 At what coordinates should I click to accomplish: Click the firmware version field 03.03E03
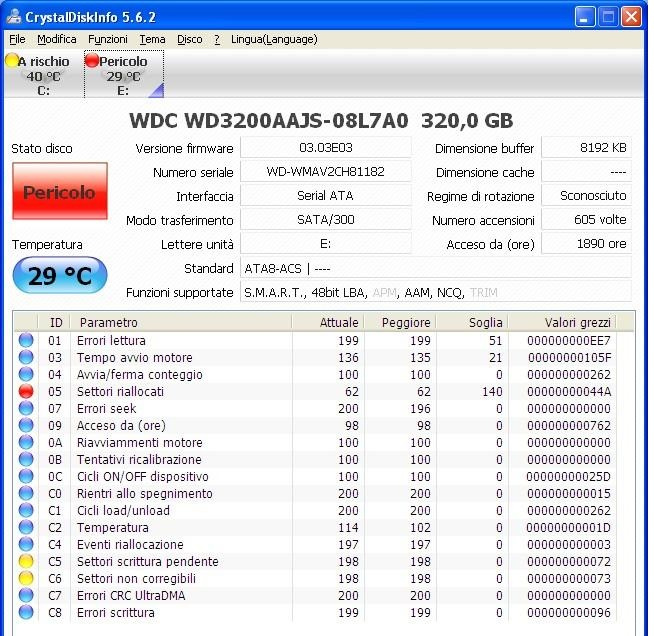(326, 148)
